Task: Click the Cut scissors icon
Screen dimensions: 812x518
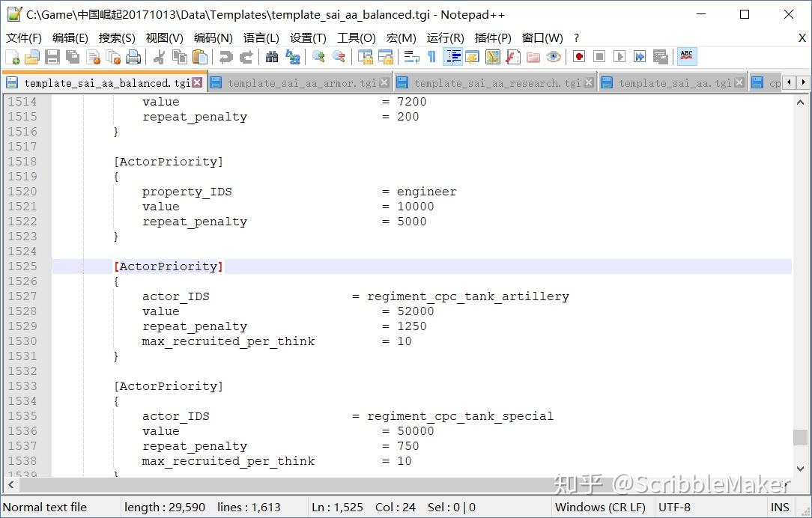Action: 159,57
